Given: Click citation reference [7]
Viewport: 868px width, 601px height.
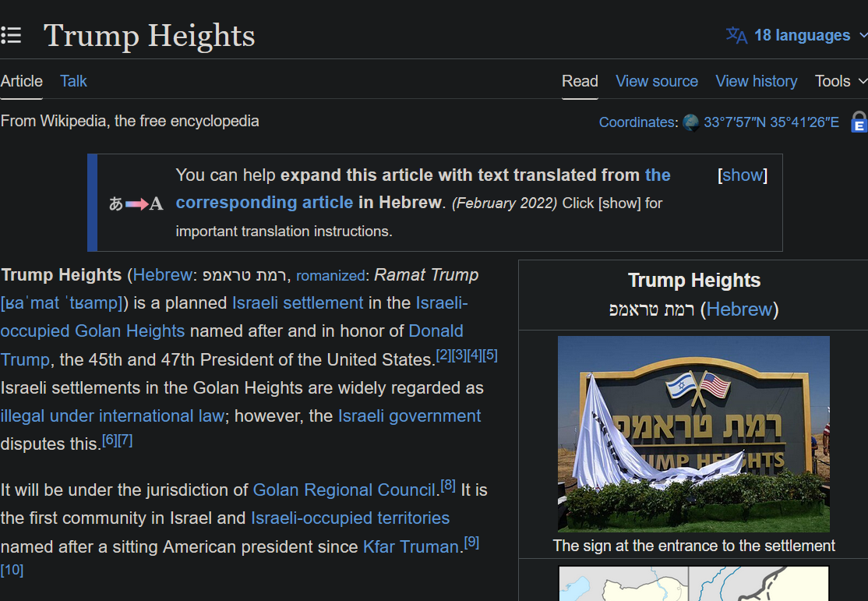Looking at the screenshot, I should tap(125, 440).
